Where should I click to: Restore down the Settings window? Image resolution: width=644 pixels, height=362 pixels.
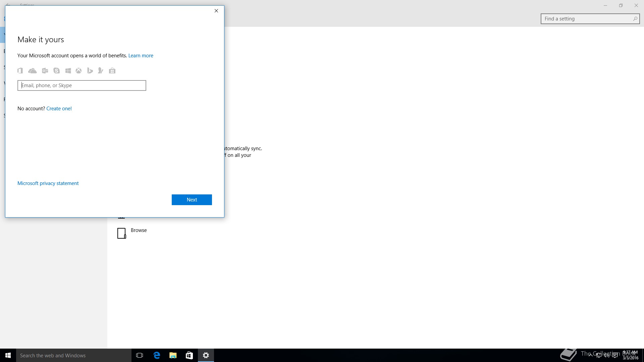point(621,5)
